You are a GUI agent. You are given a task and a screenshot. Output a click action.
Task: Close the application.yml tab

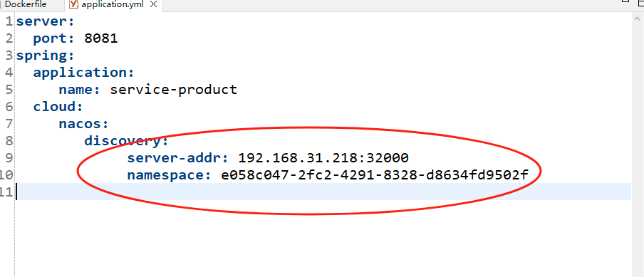tap(153, 4)
